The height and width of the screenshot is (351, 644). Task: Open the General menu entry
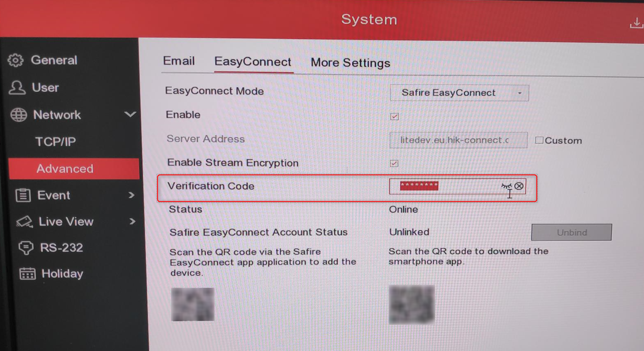[54, 60]
